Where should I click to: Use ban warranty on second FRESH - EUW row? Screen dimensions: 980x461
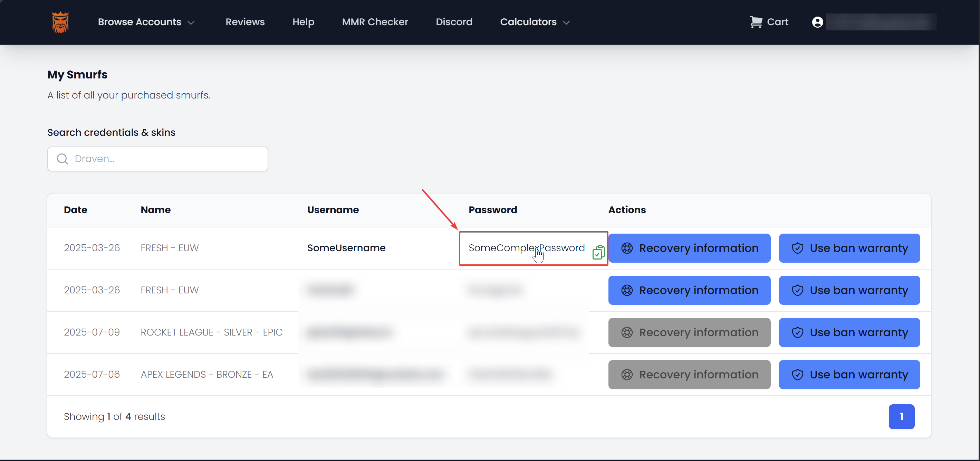pyautogui.click(x=849, y=290)
